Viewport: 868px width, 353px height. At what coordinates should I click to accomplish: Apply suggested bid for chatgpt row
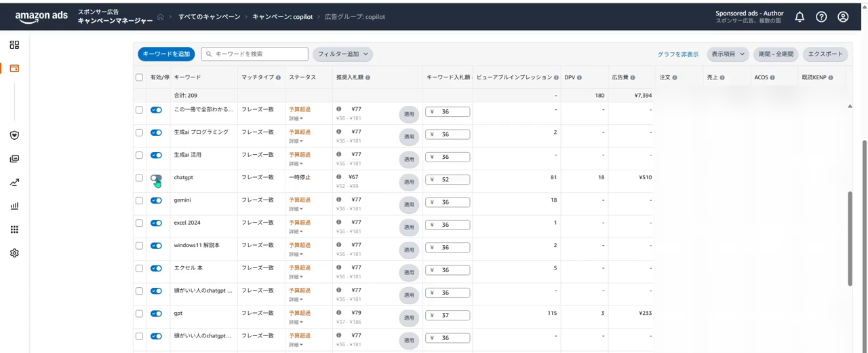tap(409, 181)
